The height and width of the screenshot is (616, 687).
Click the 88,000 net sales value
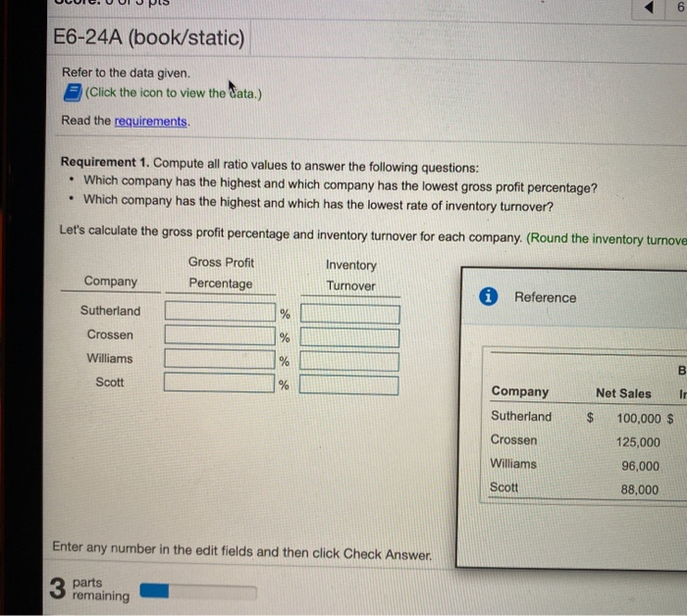pyautogui.click(x=640, y=489)
